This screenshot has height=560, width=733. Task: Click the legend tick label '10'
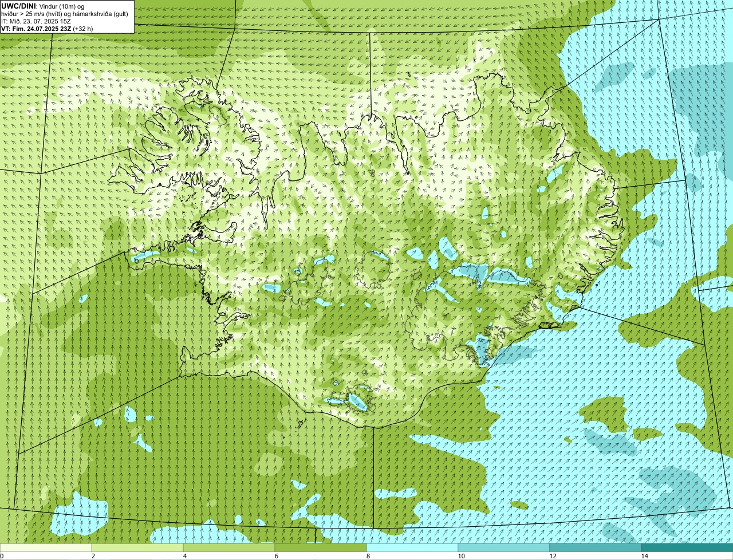[461, 556]
